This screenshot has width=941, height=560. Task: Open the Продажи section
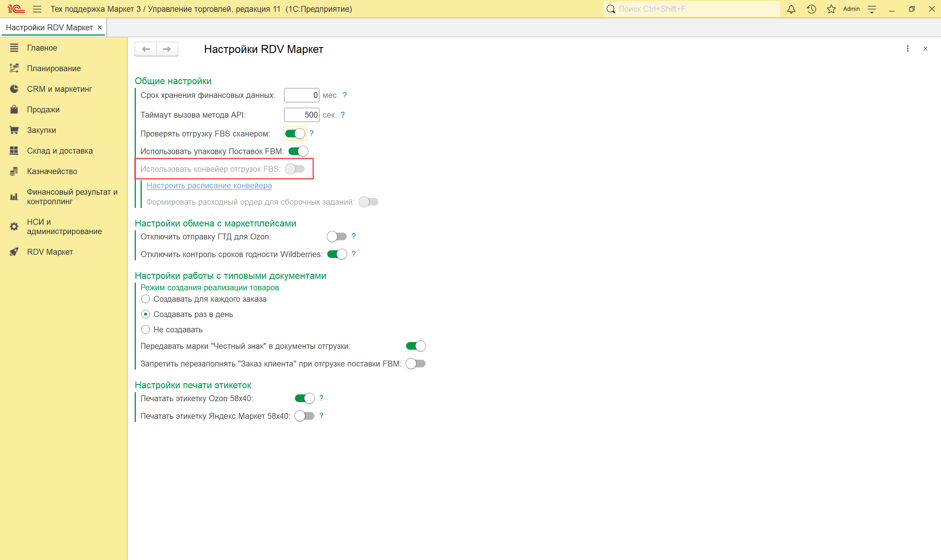[x=43, y=109]
